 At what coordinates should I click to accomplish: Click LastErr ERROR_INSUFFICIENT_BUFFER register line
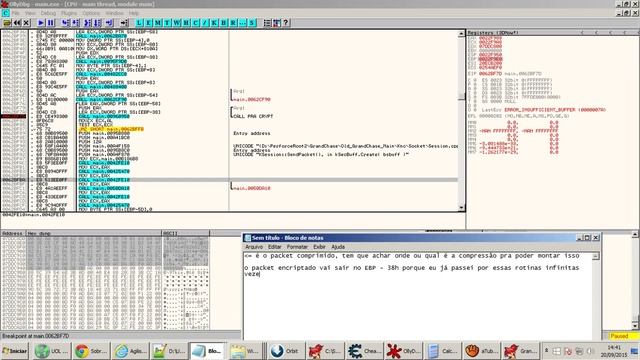point(543,110)
